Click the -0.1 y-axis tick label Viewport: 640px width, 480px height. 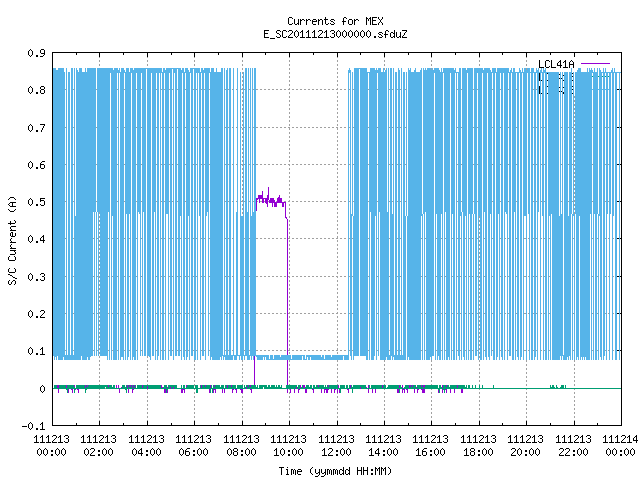click(x=33, y=426)
